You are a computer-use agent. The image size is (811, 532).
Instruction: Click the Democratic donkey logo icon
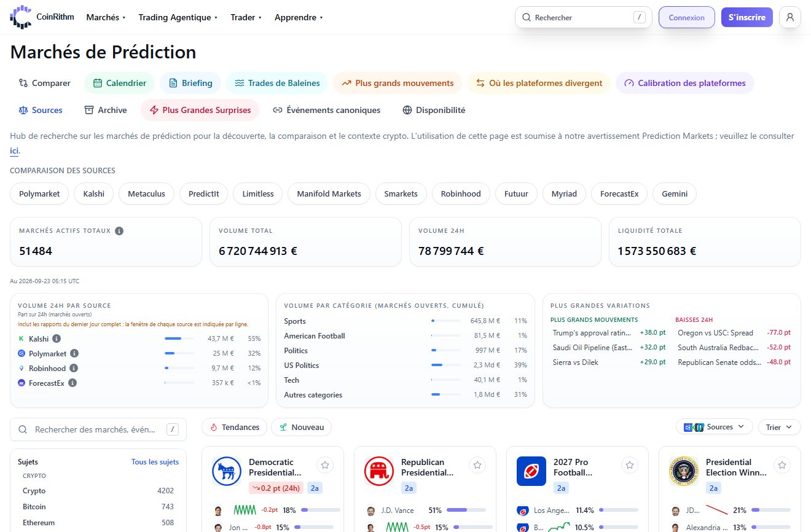227,471
